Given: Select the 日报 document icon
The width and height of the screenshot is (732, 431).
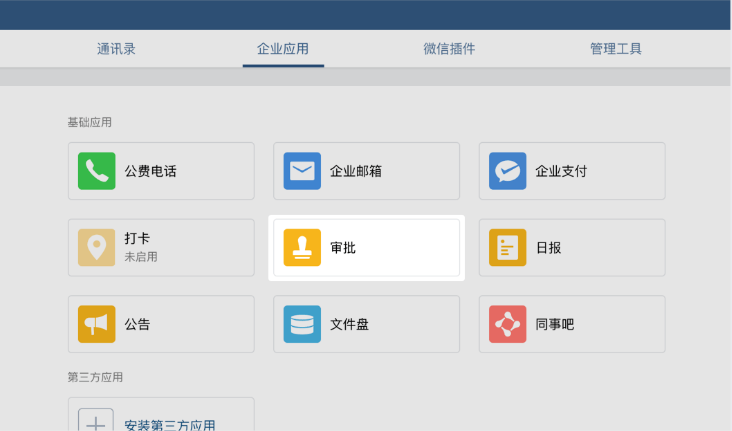Looking at the screenshot, I should tap(507, 247).
